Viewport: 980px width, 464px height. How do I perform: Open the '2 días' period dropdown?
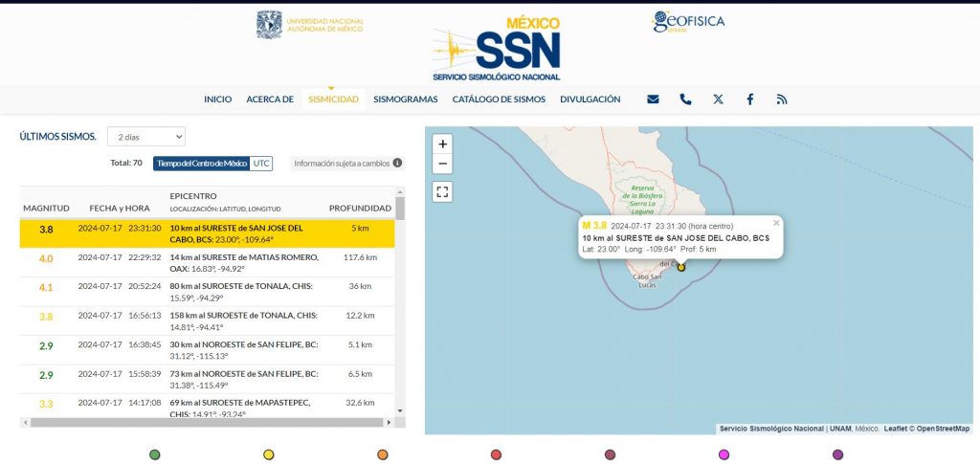coord(145,137)
